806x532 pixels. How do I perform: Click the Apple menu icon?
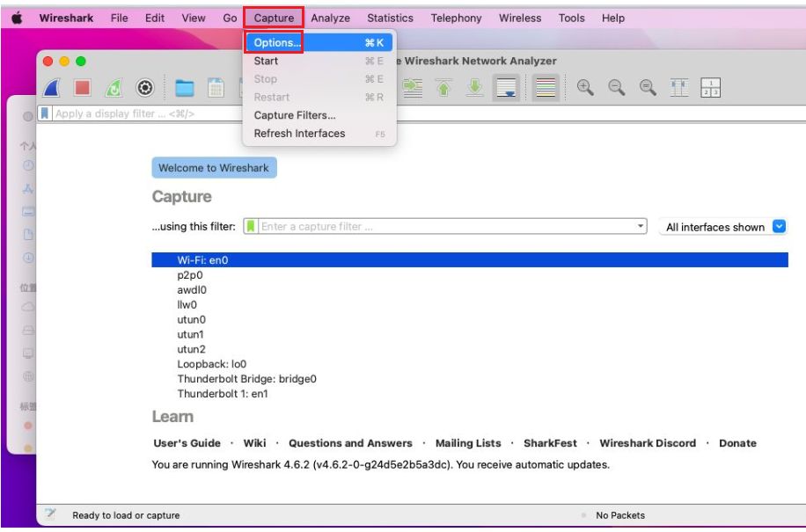point(16,18)
